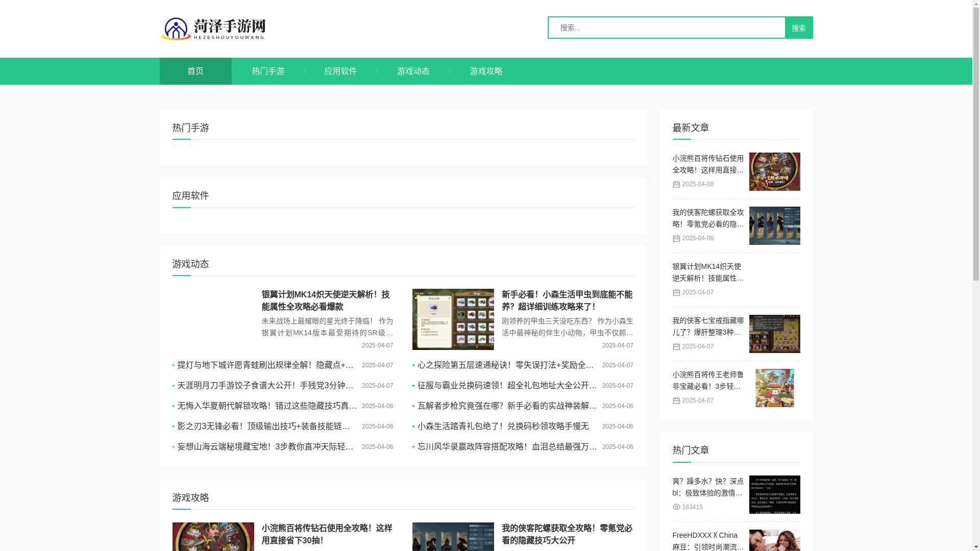980x551 pixels.
Task: Click summary text 未来战场上最耀眼的星光
Action: 327,327
